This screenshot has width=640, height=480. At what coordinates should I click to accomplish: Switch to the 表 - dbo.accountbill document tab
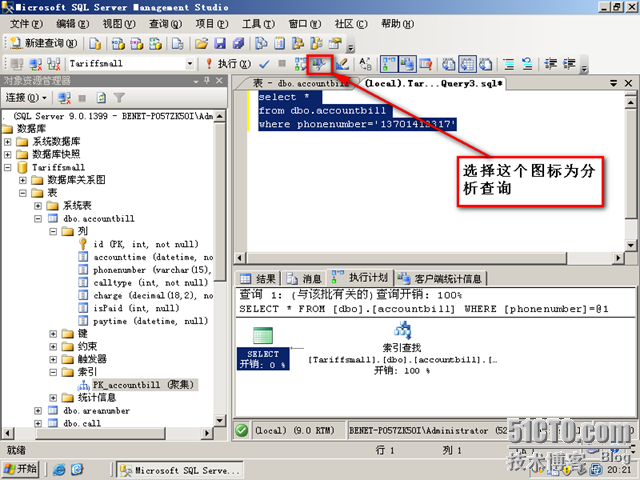[x=299, y=83]
